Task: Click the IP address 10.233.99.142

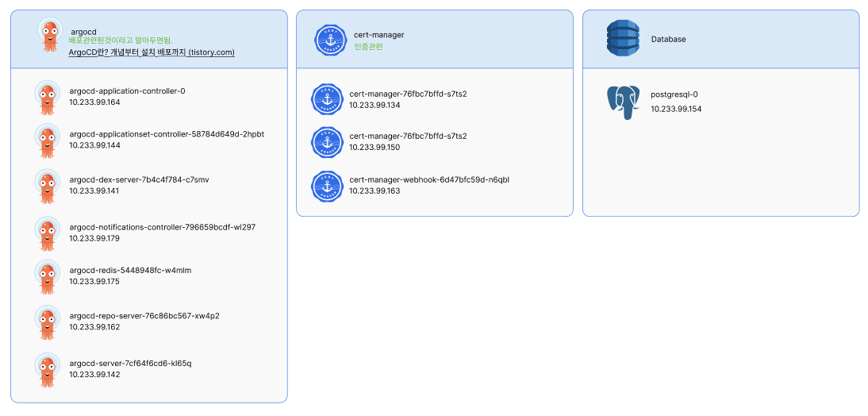Action: click(x=94, y=375)
